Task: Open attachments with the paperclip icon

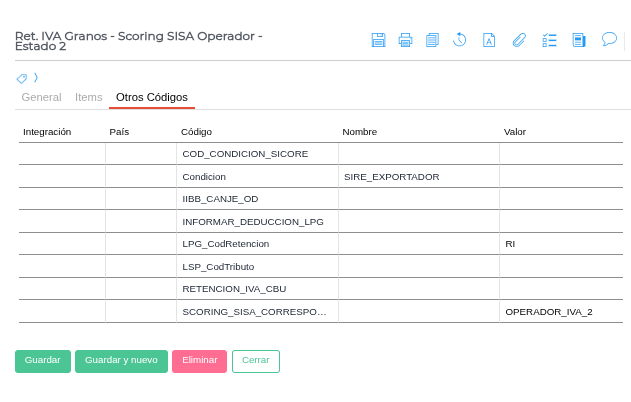Action: pyautogui.click(x=518, y=40)
